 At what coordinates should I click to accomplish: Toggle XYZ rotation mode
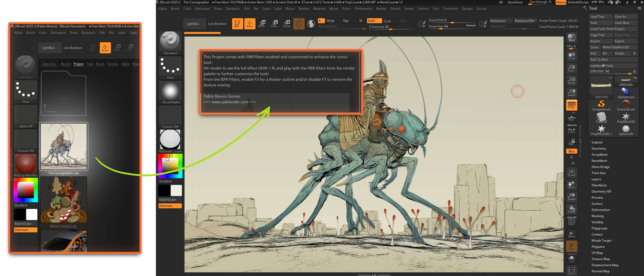coord(571,151)
